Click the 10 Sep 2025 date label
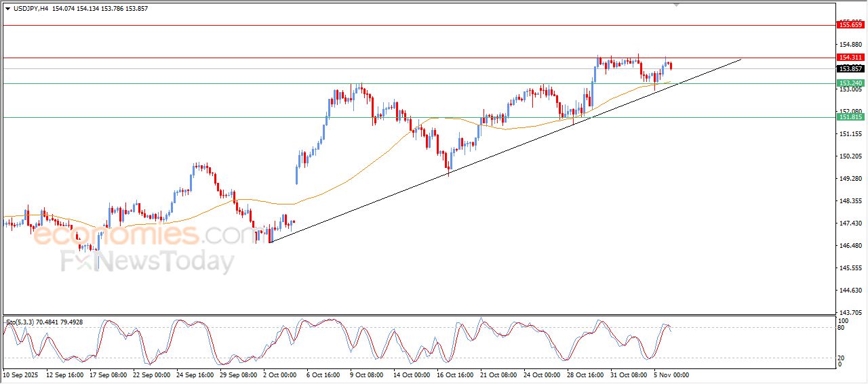This screenshot has width=868, height=384. coord(21,375)
